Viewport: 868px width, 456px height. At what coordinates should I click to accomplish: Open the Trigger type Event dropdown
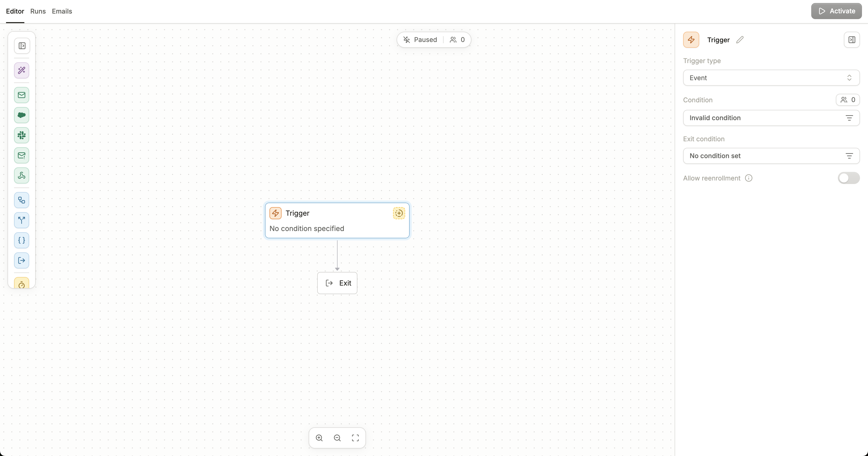coord(771,78)
